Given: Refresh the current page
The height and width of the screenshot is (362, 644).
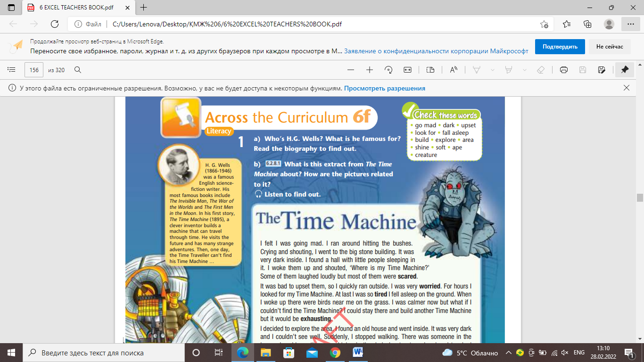Looking at the screenshot, I should click(55, 24).
